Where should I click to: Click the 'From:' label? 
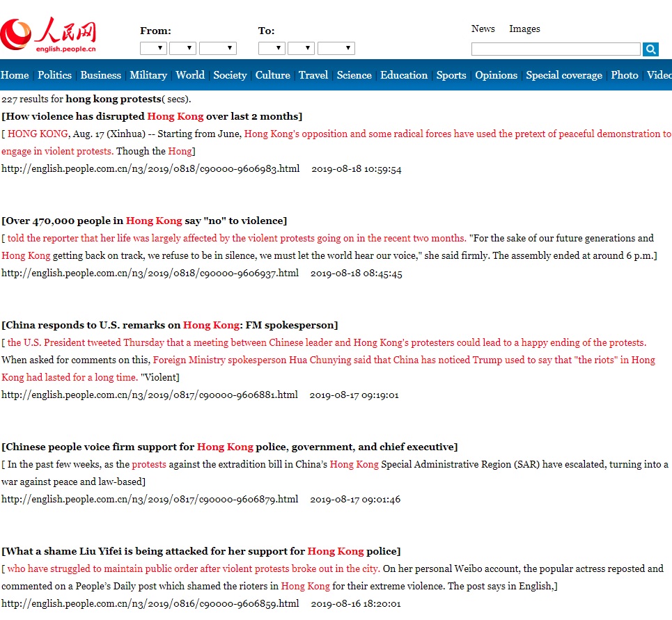[x=155, y=31]
